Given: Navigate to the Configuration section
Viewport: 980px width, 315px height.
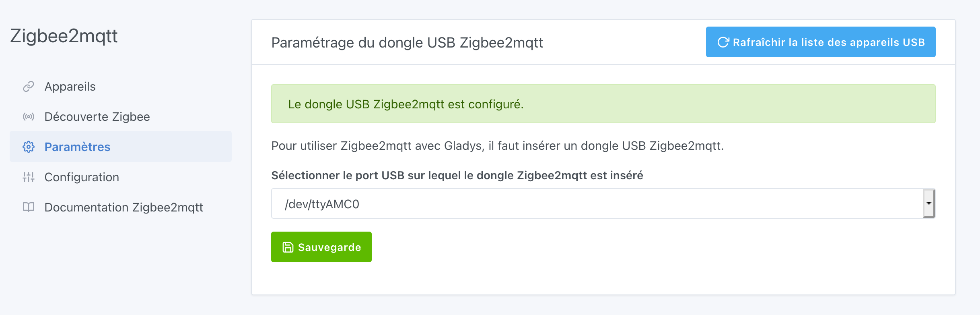Looking at the screenshot, I should pyautogui.click(x=82, y=177).
